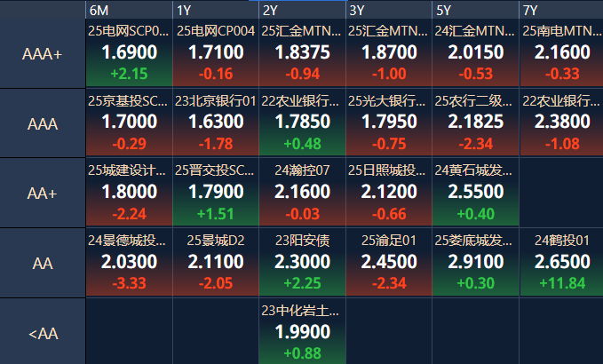Screen dimensions: 603x364
Task: Select the 25光大银行 bond quote
Action: click(x=389, y=122)
